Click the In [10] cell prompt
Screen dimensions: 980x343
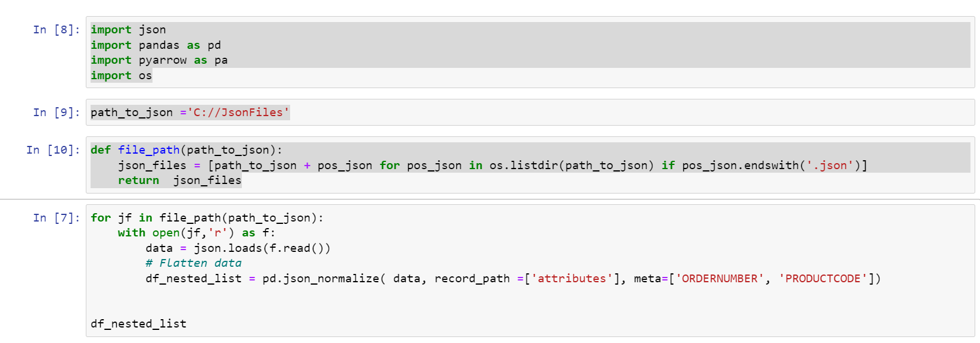53,150
